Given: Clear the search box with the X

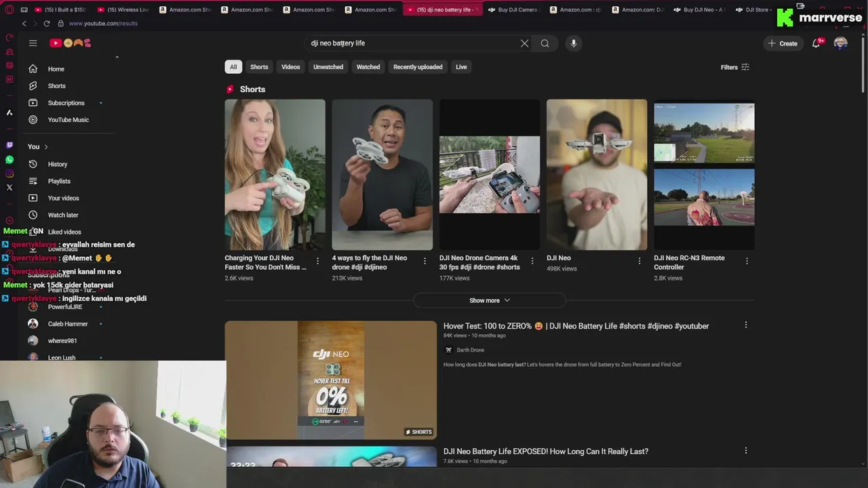Looking at the screenshot, I should tap(524, 43).
